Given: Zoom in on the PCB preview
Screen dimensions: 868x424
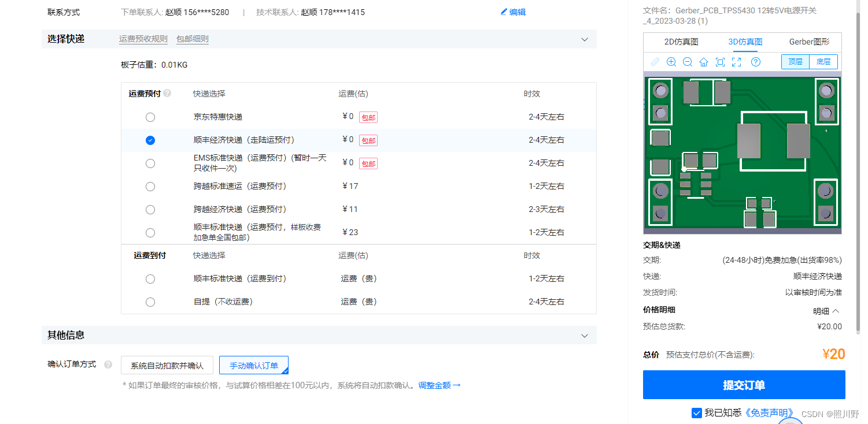Looking at the screenshot, I should pyautogui.click(x=671, y=62).
